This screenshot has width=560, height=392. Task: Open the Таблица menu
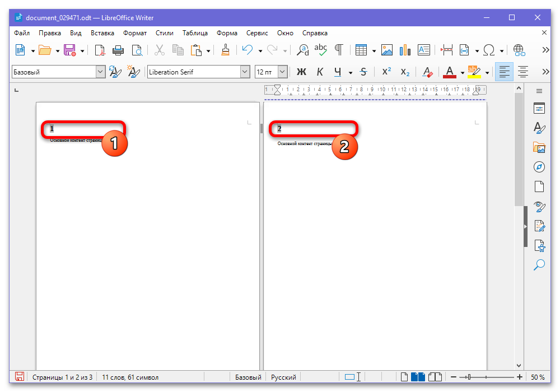click(x=195, y=33)
